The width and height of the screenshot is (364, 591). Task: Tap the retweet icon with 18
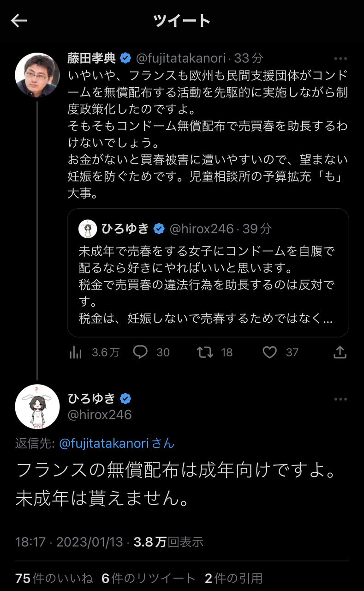(205, 353)
